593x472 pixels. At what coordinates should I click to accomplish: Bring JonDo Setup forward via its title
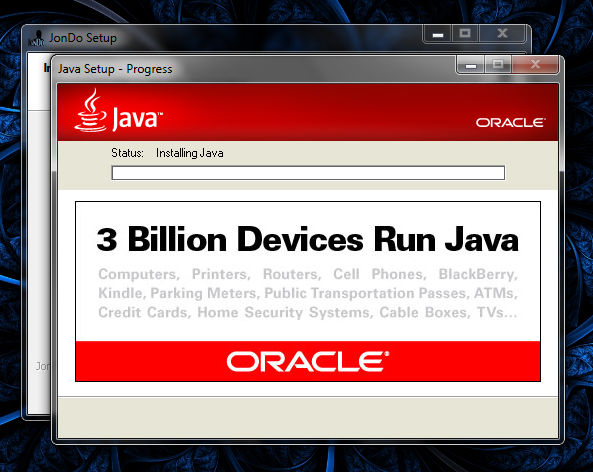tap(83, 38)
